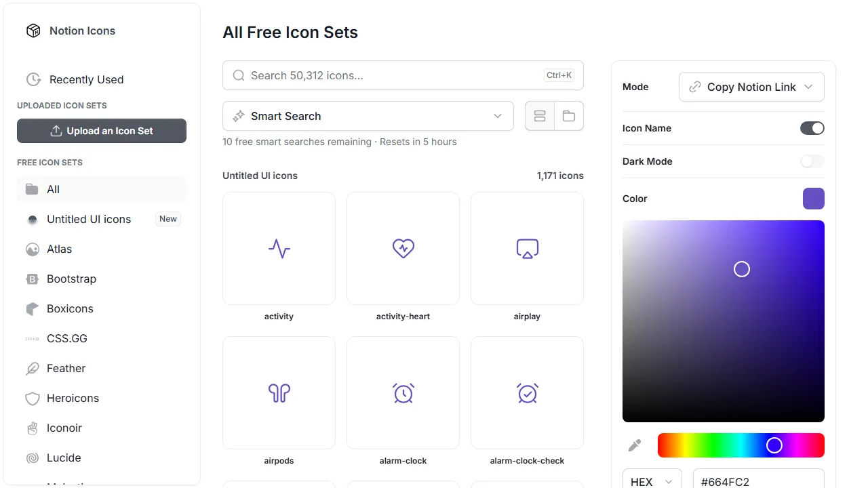This screenshot has width=868, height=488.
Task: Expand the Smart Search dropdown
Action: (x=368, y=116)
